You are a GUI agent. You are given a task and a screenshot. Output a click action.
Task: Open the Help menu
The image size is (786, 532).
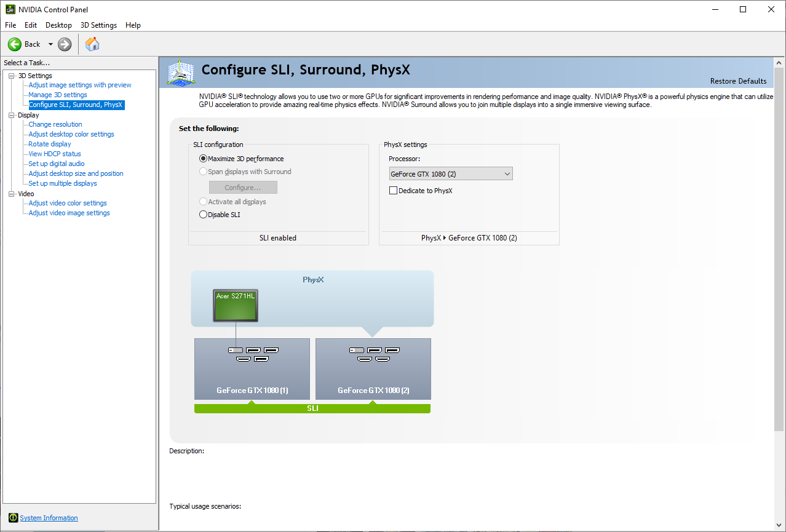(133, 25)
